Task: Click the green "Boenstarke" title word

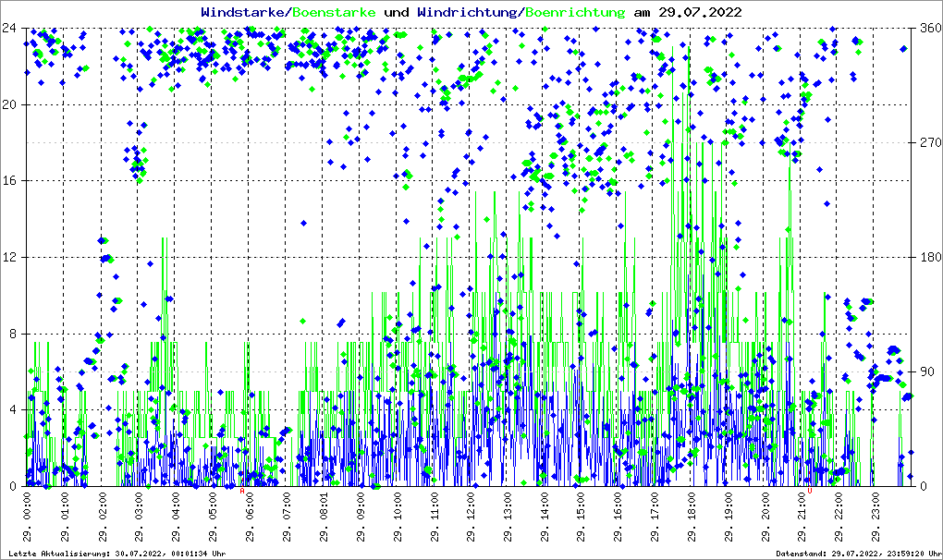Action: click(334, 12)
